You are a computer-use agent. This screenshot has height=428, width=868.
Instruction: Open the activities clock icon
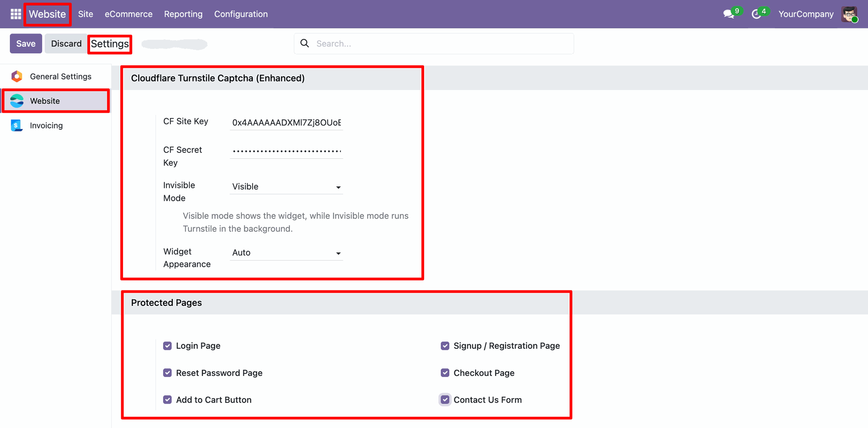(756, 14)
